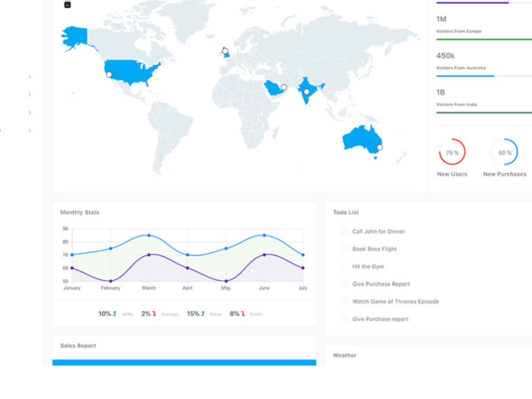Click the green up arrow beside 15%
Image resolution: width=532 pixels, height=399 pixels.
203,313
